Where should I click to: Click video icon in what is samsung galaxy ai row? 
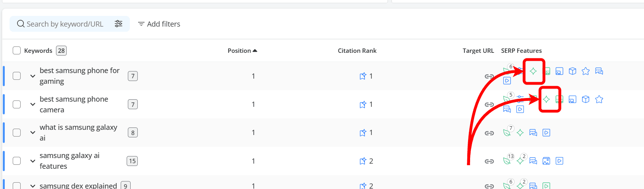pyautogui.click(x=546, y=133)
